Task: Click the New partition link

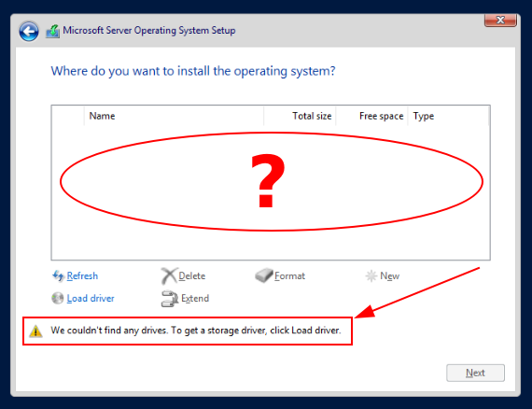Action: click(389, 276)
